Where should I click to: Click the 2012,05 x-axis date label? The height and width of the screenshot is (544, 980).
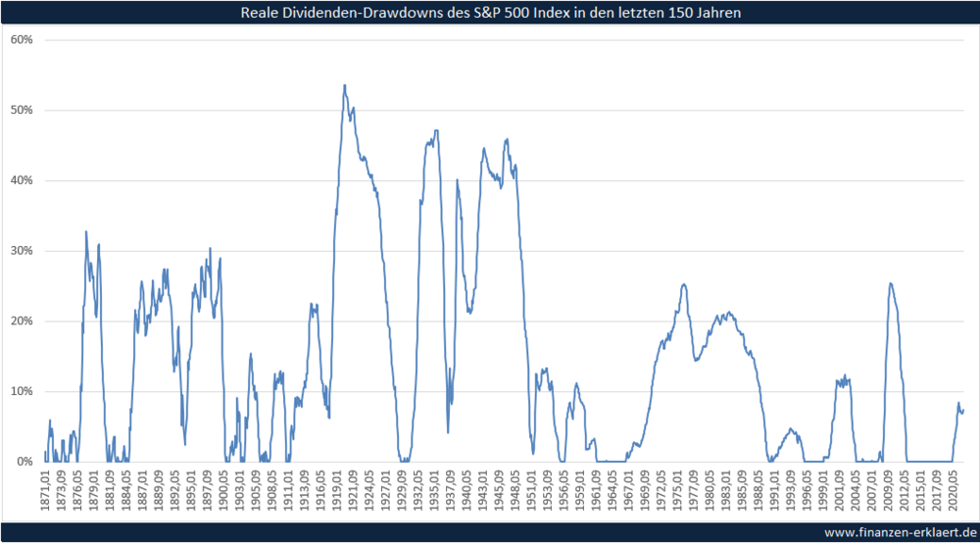point(905,490)
